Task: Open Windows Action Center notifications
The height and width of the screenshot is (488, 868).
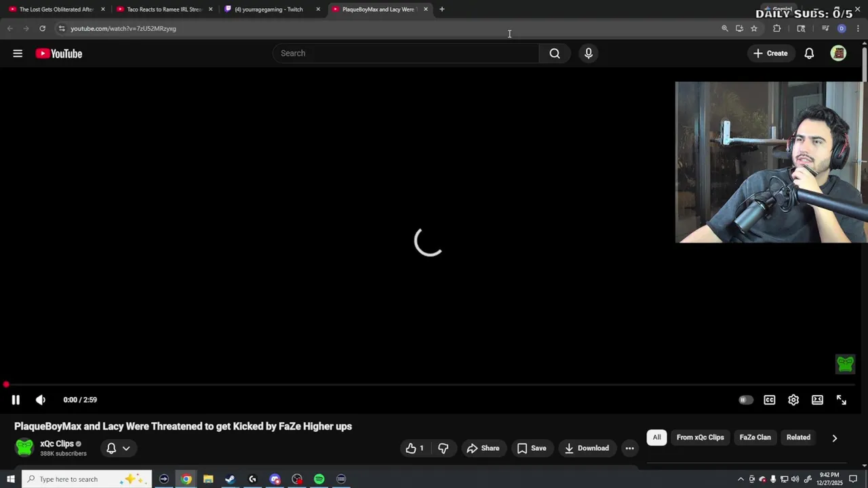Action: pyautogui.click(x=854, y=479)
